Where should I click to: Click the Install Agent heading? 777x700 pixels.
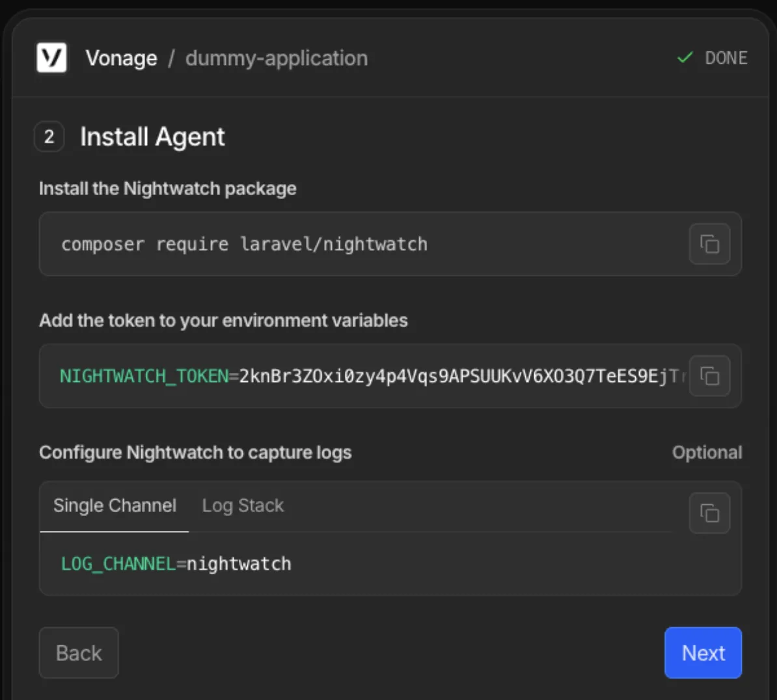click(152, 137)
